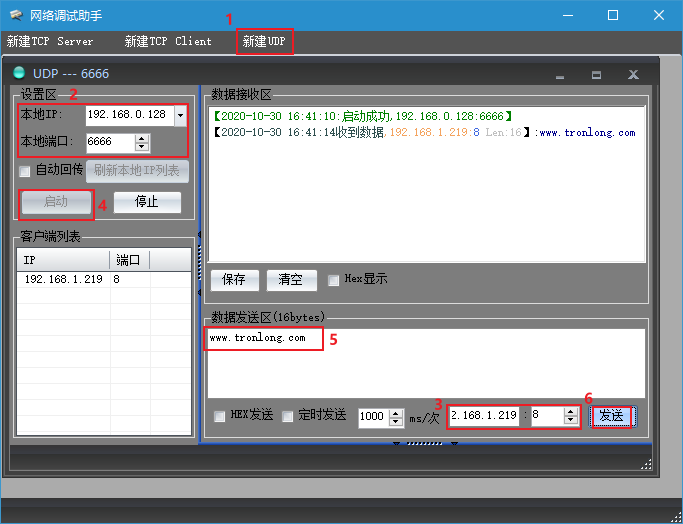Increase the local port stepper value
Screen dimensions: 683x524
tap(143, 139)
